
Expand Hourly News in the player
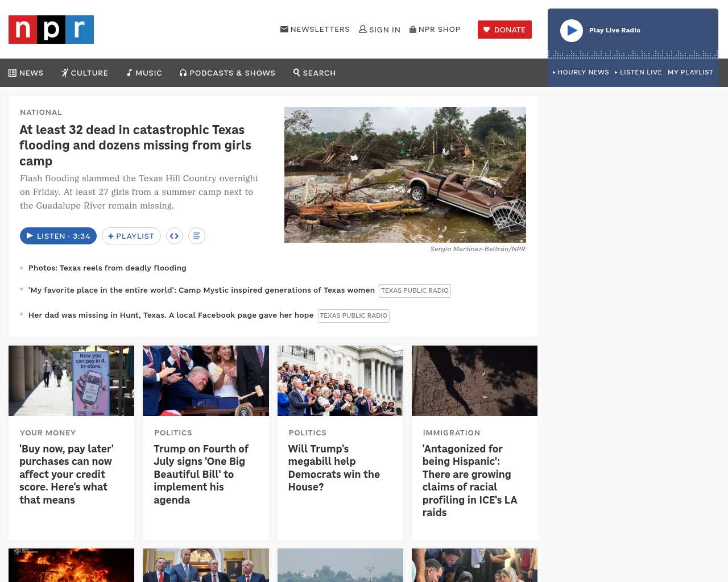581,72
